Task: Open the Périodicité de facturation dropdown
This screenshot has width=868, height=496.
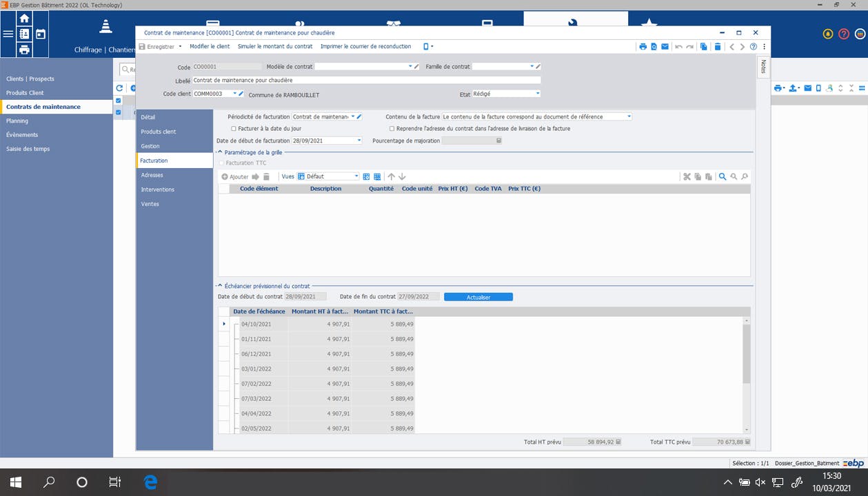Action: 353,117
